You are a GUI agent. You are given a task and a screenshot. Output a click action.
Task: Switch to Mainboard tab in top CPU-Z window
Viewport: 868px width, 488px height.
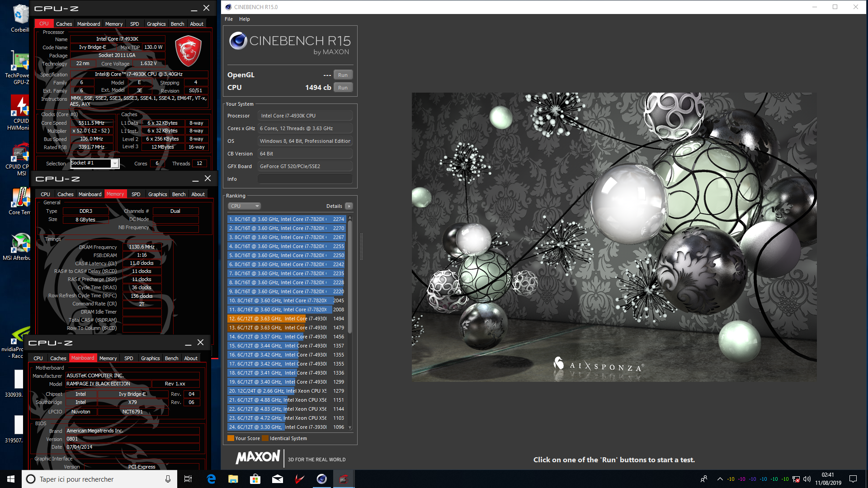tap(89, 24)
